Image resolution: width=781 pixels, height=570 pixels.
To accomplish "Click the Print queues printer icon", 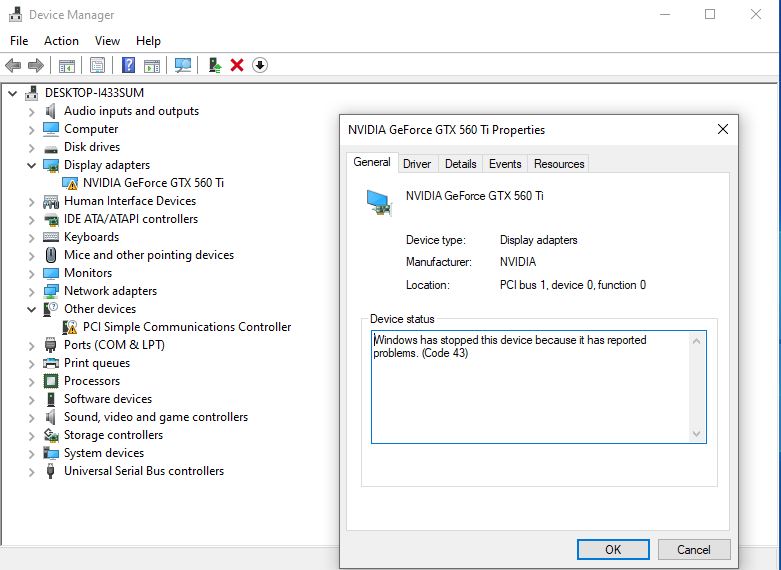I will (51, 363).
